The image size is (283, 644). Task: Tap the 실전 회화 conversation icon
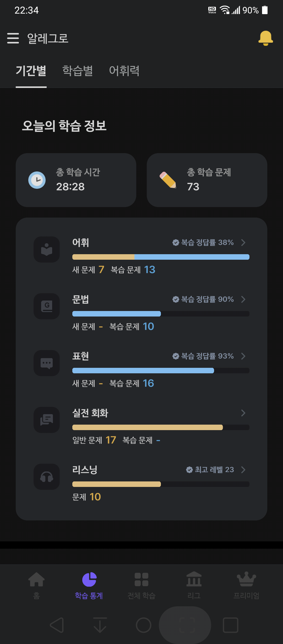point(47,420)
